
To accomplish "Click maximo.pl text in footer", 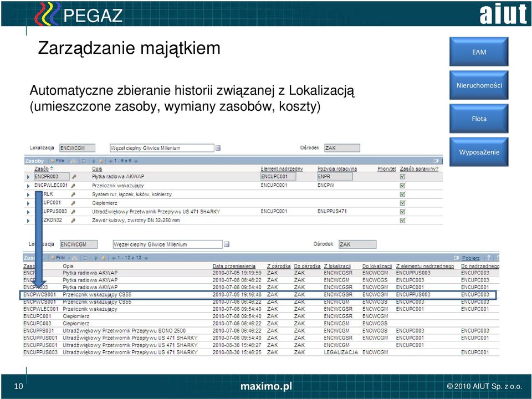I will (x=266, y=386).
